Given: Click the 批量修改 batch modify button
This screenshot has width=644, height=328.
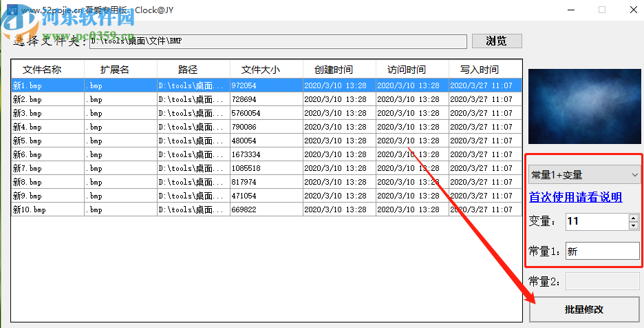Looking at the screenshot, I should pyautogui.click(x=584, y=309).
